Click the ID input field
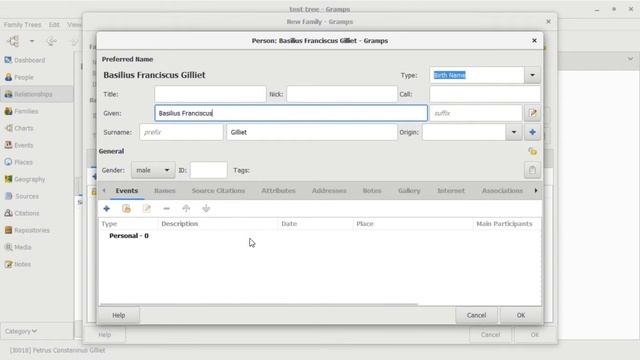The width and height of the screenshot is (640, 360). 209,170
